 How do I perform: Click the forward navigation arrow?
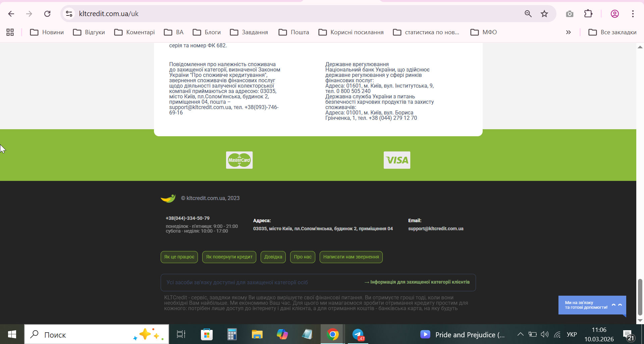[x=29, y=14]
